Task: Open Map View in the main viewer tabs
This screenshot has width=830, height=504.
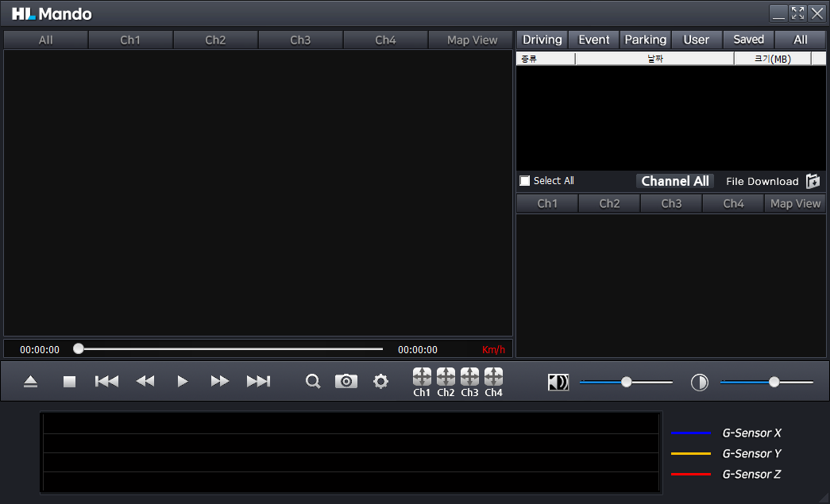Action: point(472,40)
